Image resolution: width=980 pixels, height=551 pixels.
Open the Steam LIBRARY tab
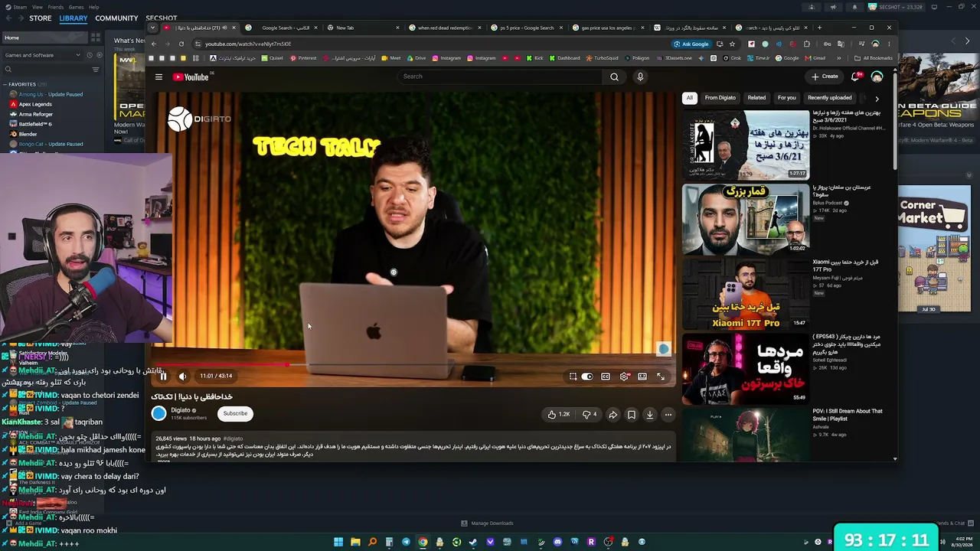point(73,18)
